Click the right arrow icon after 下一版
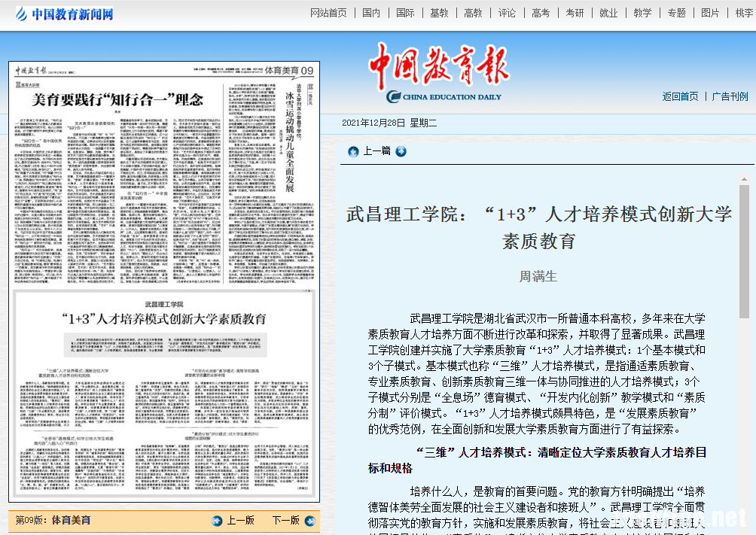The image size is (756, 535). 310,521
